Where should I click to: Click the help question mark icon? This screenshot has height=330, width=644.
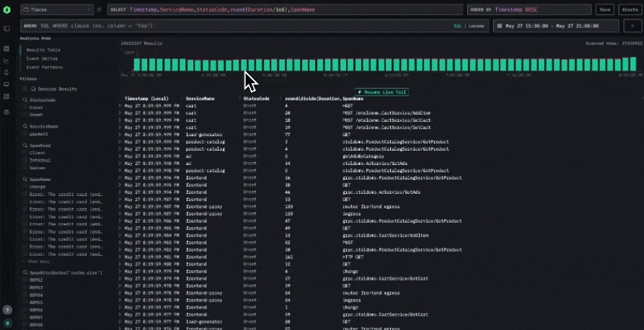(6, 310)
